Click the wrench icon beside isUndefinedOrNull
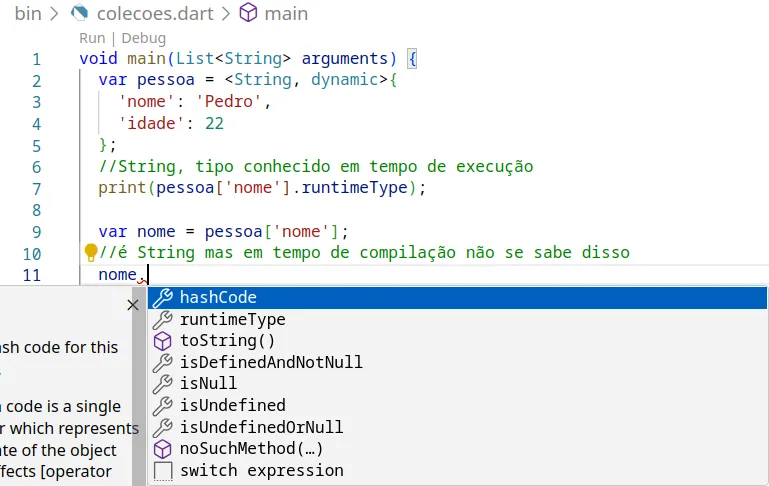 [163, 427]
